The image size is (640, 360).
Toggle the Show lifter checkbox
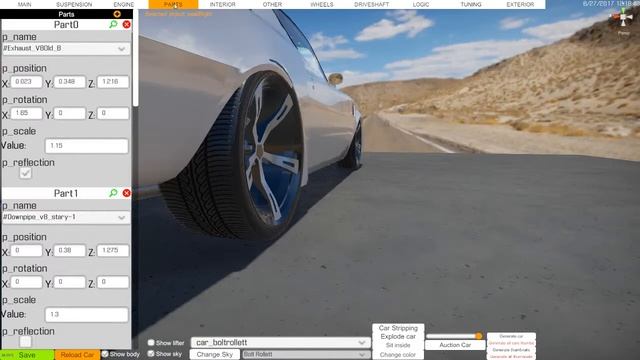(x=151, y=343)
